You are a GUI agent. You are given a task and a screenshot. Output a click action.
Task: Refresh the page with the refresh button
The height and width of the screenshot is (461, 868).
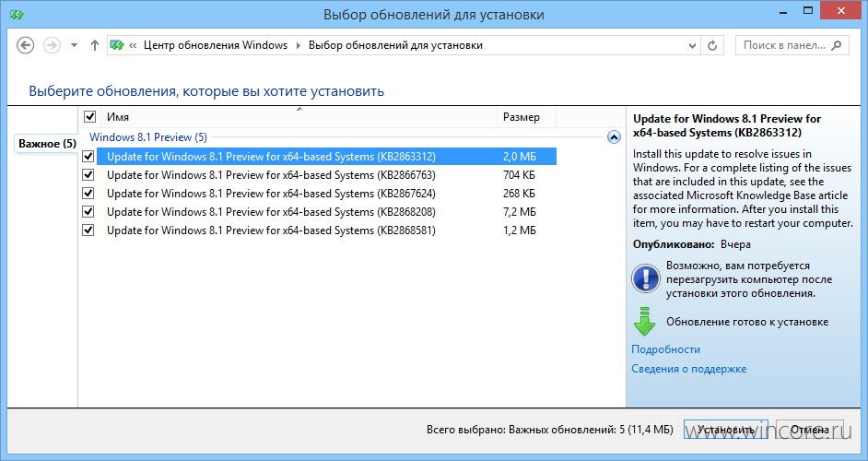712,46
